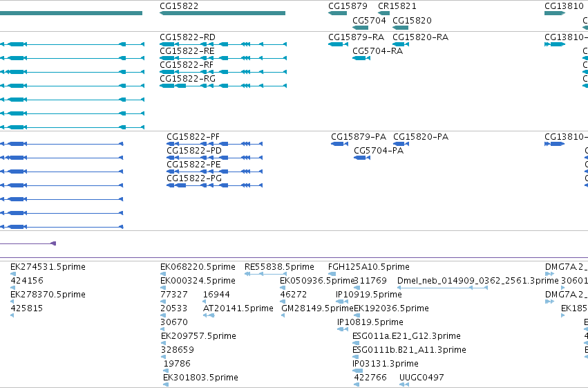The height and width of the screenshot is (388, 588).
Task: Click feature 425815
Action: pyautogui.click(x=12, y=315)
